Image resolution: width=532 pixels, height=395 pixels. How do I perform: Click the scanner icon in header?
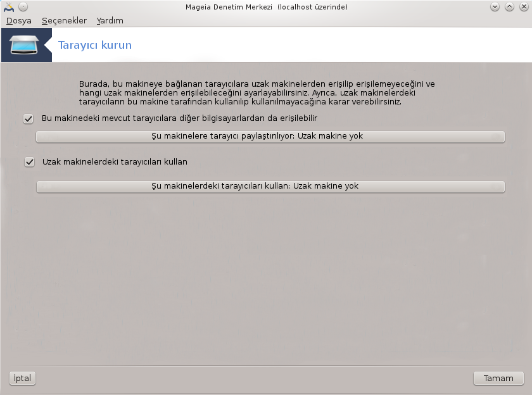pos(24,45)
